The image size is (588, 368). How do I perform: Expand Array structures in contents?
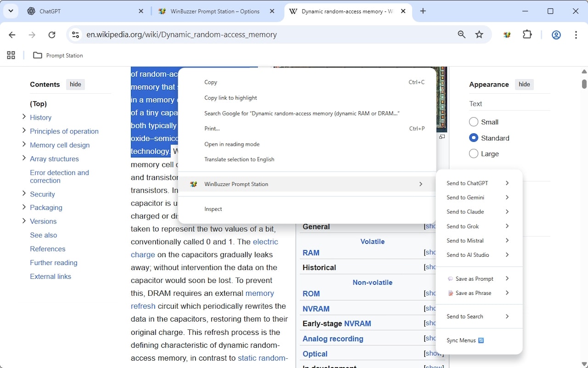coord(24,158)
